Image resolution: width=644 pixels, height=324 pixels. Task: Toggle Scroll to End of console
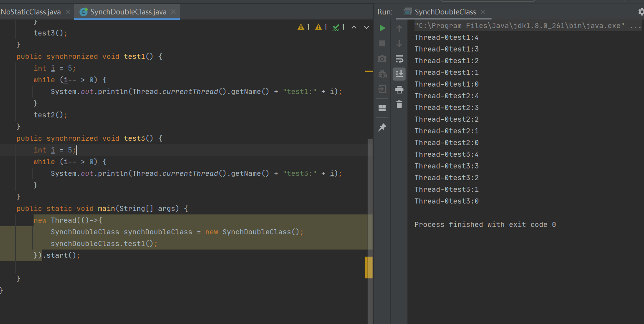[399, 74]
